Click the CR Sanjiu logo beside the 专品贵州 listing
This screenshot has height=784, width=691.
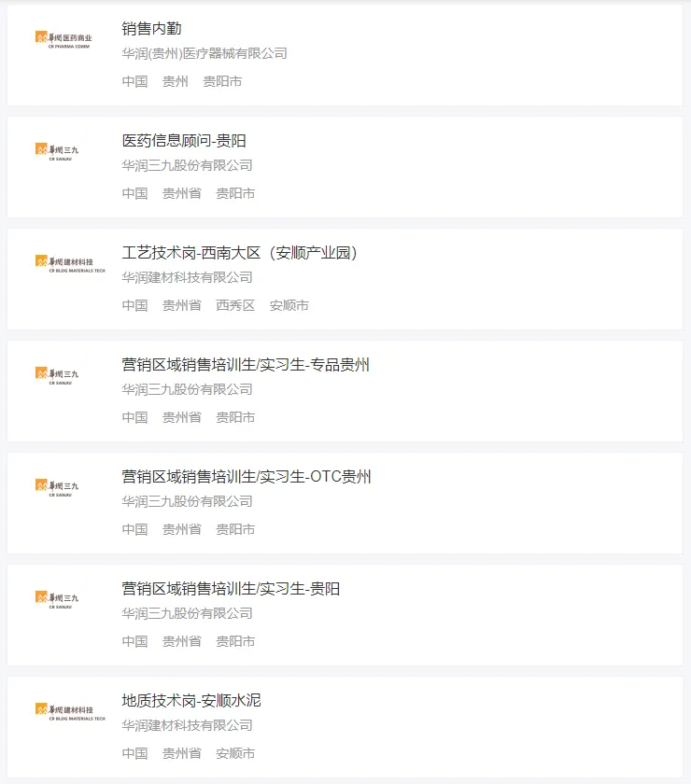[x=57, y=374]
